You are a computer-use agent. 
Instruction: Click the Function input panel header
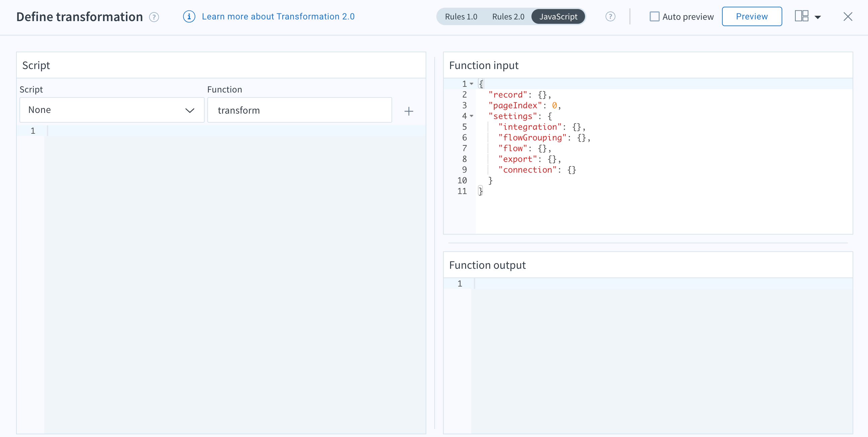[x=648, y=65]
